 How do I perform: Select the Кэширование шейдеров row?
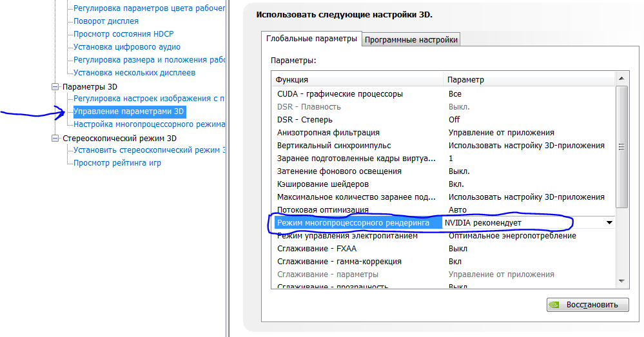tap(323, 184)
